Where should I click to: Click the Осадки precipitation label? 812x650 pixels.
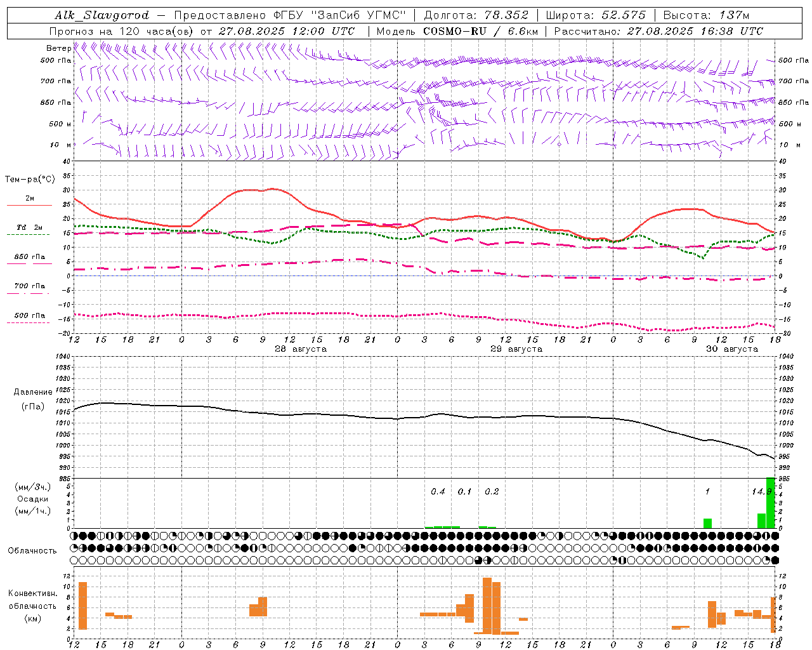[33, 499]
